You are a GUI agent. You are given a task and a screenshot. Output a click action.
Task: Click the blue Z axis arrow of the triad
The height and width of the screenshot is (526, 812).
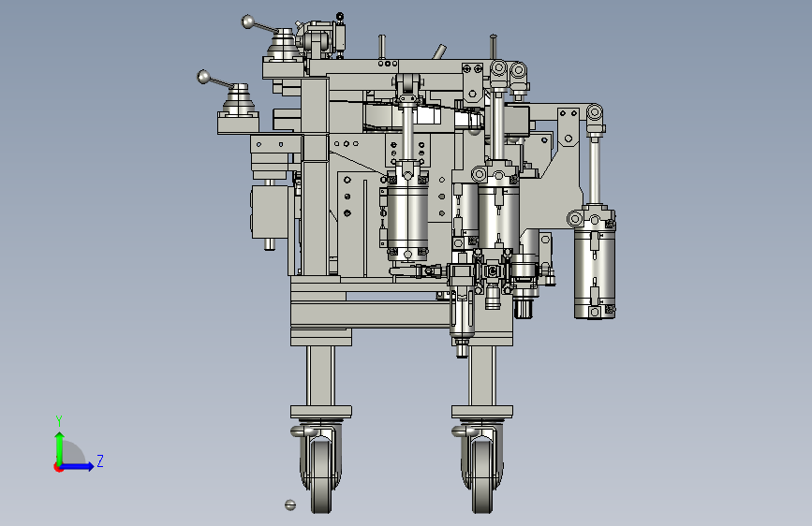point(78,466)
